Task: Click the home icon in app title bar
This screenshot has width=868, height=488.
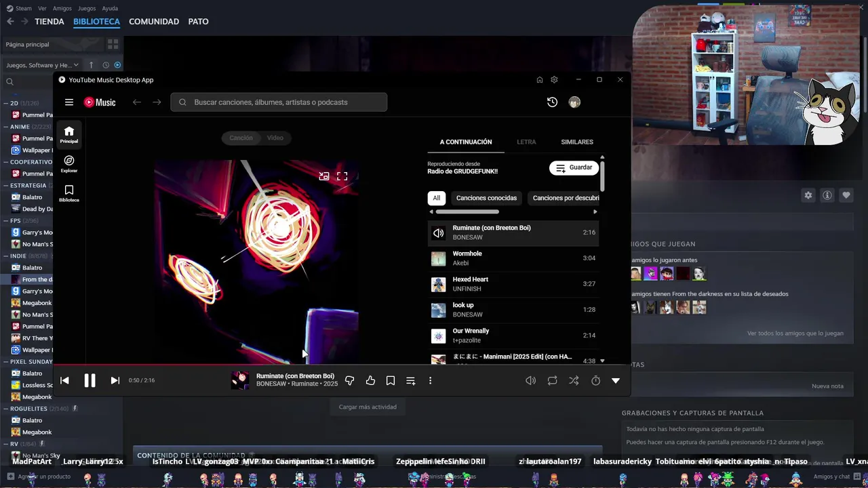Action: point(540,80)
